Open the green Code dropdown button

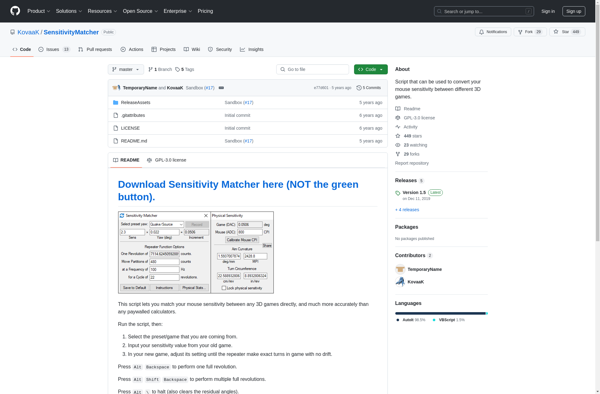coord(370,69)
